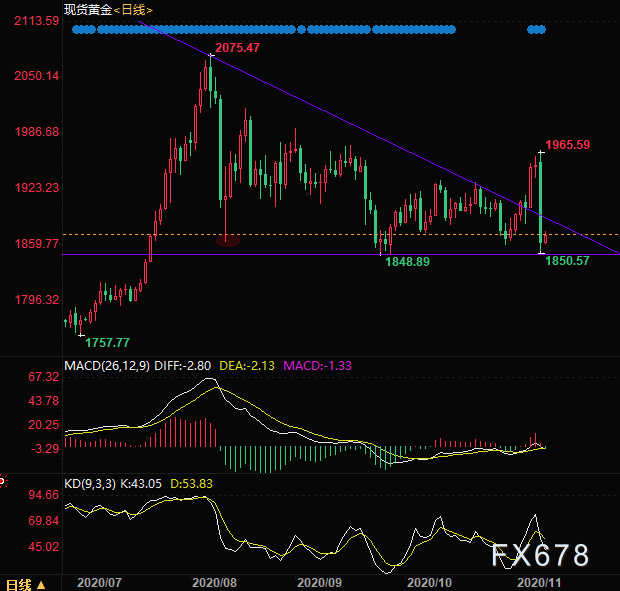Image resolution: width=620 pixels, height=591 pixels.
Task: Click the isolated blue dot cluster above November
Action: pyautogui.click(x=537, y=29)
